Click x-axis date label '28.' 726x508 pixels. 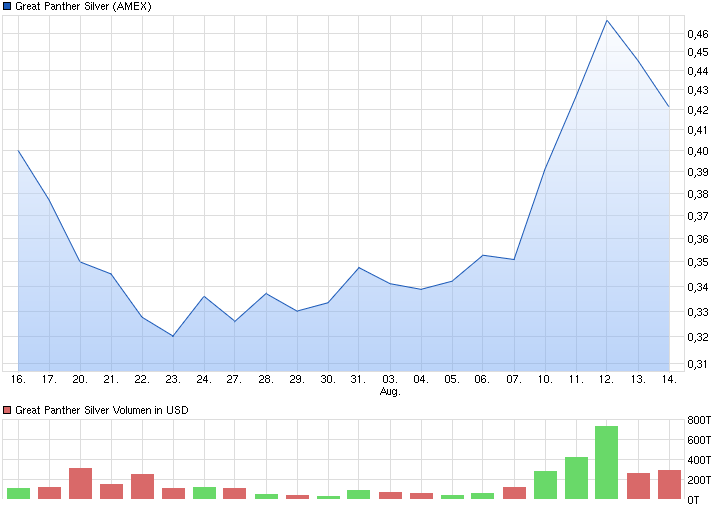tap(266, 379)
